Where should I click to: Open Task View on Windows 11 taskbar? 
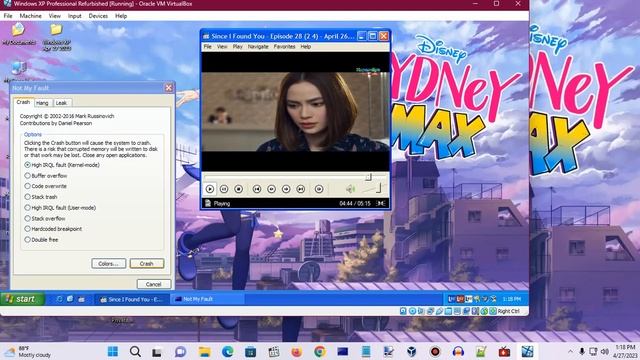[x=157, y=351]
